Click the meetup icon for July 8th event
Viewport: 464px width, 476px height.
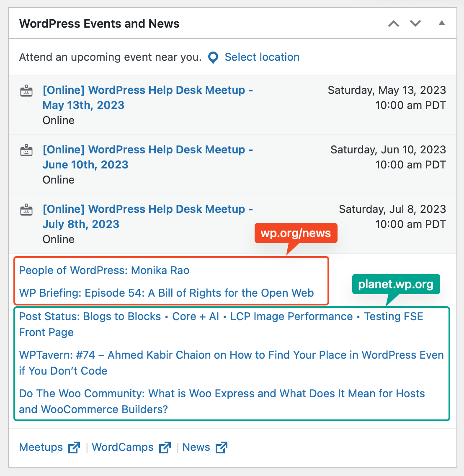click(26, 210)
